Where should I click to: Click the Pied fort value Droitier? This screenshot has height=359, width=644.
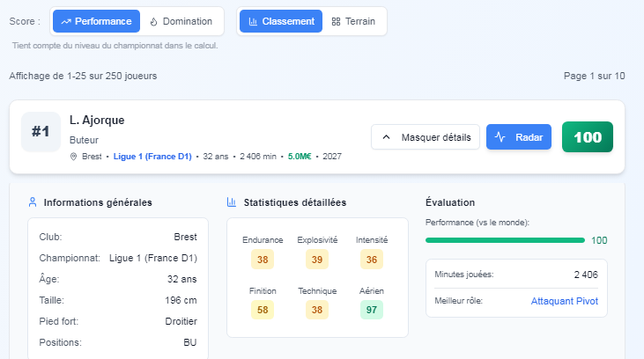[181, 321]
